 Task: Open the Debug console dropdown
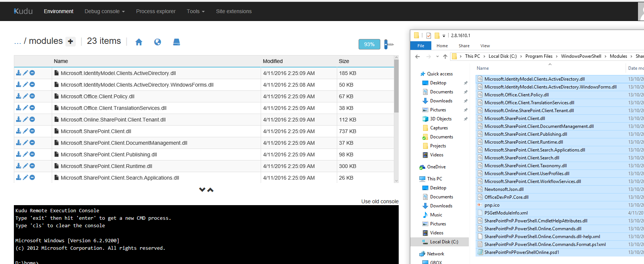(x=104, y=11)
